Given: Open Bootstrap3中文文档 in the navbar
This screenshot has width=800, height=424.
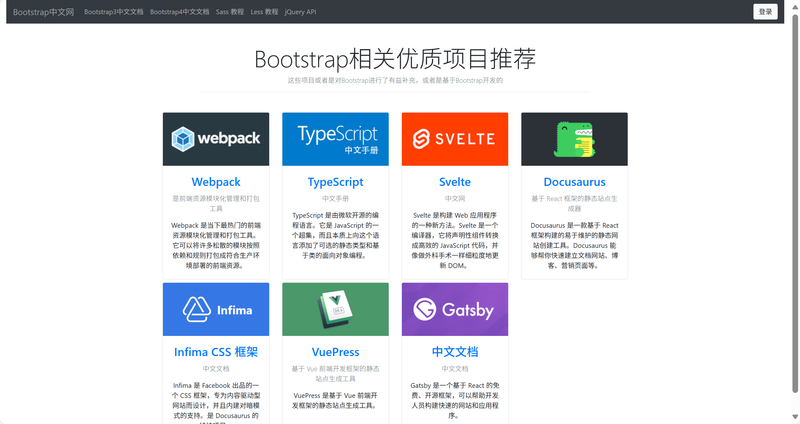Looking at the screenshot, I should [x=114, y=12].
